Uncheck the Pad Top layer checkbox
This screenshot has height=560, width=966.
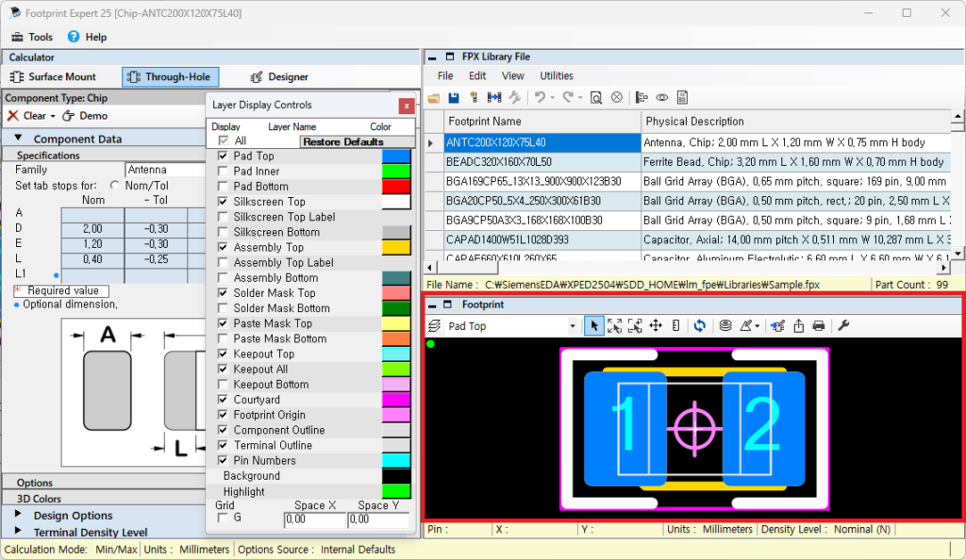coord(223,156)
